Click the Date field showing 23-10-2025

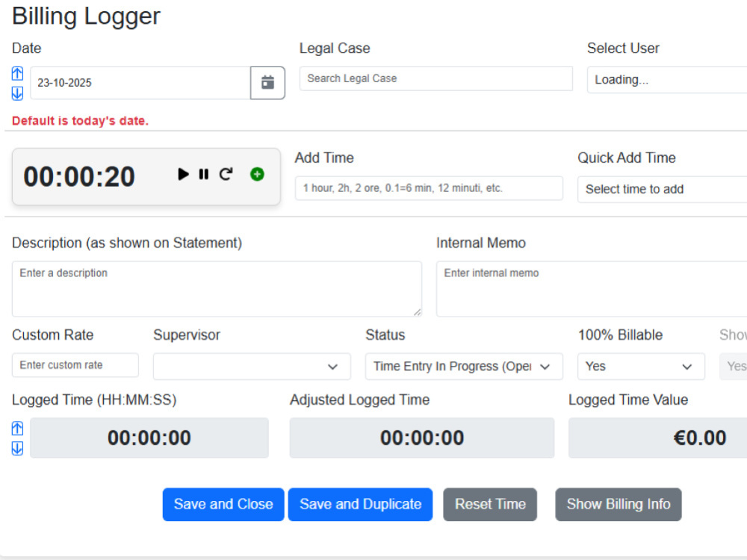pos(140,83)
